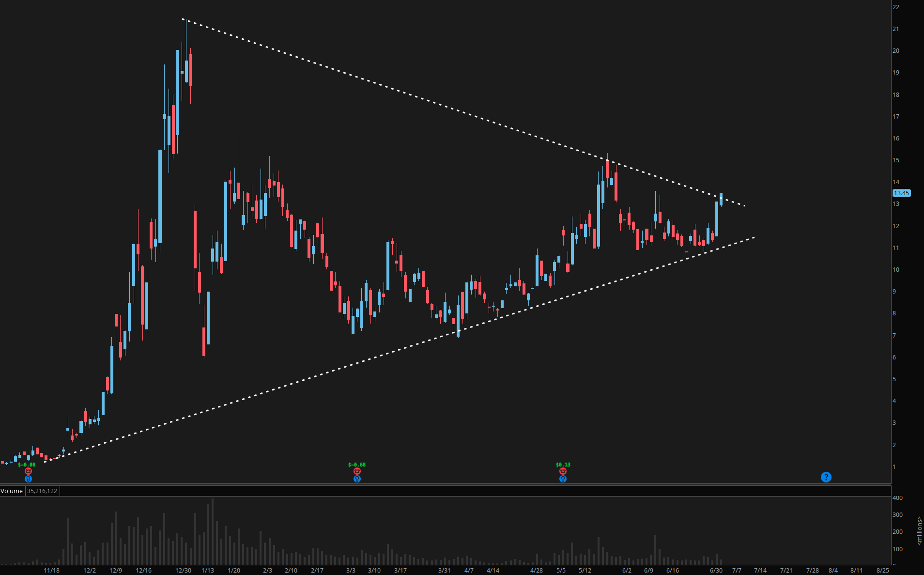Click the 8/25 date on the time axis
The image size is (924, 575).
pos(883,570)
